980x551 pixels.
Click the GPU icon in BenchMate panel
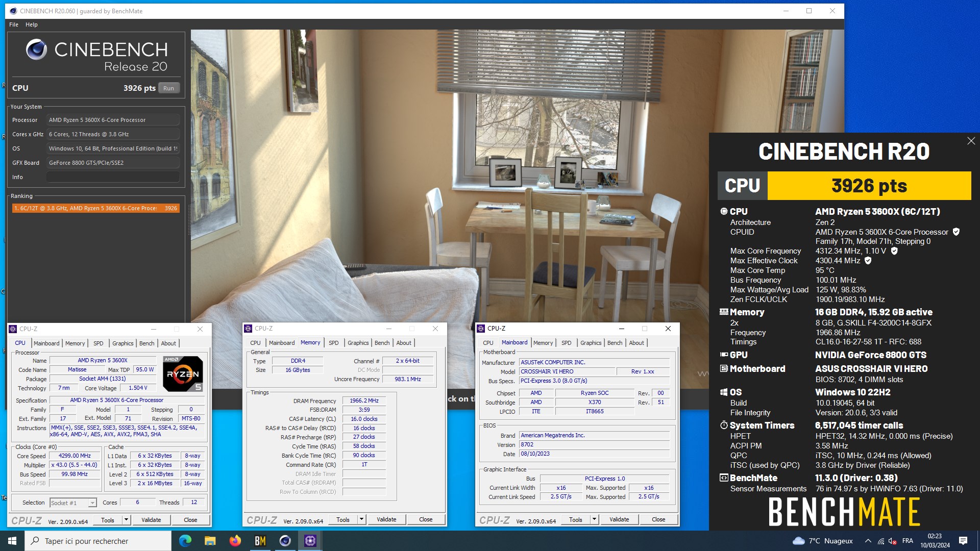coord(724,355)
